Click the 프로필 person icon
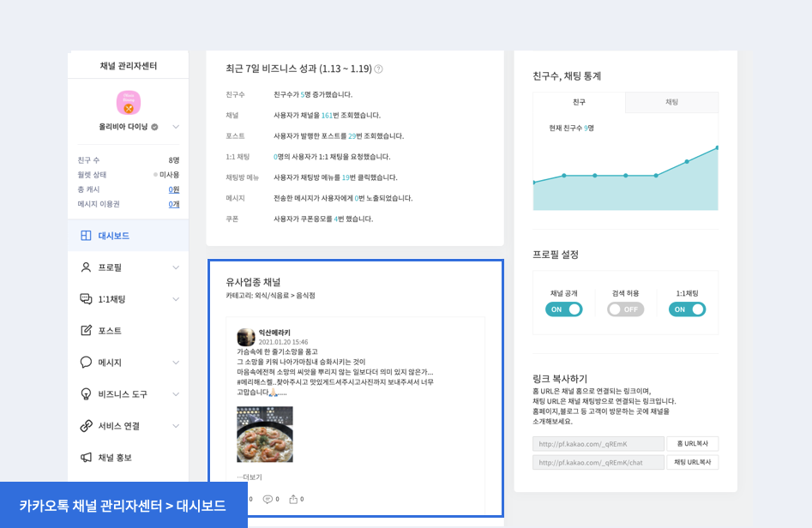The image size is (812, 528). pyautogui.click(x=86, y=267)
